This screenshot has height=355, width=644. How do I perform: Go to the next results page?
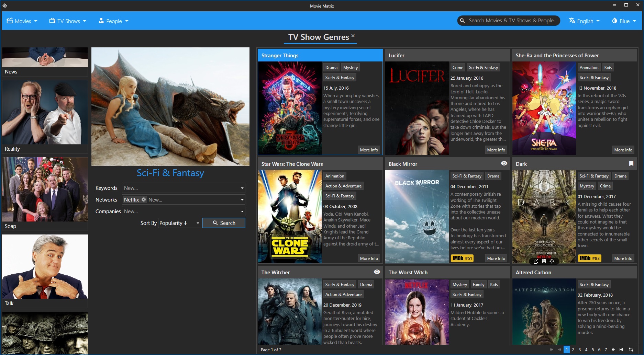click(613, 350)
